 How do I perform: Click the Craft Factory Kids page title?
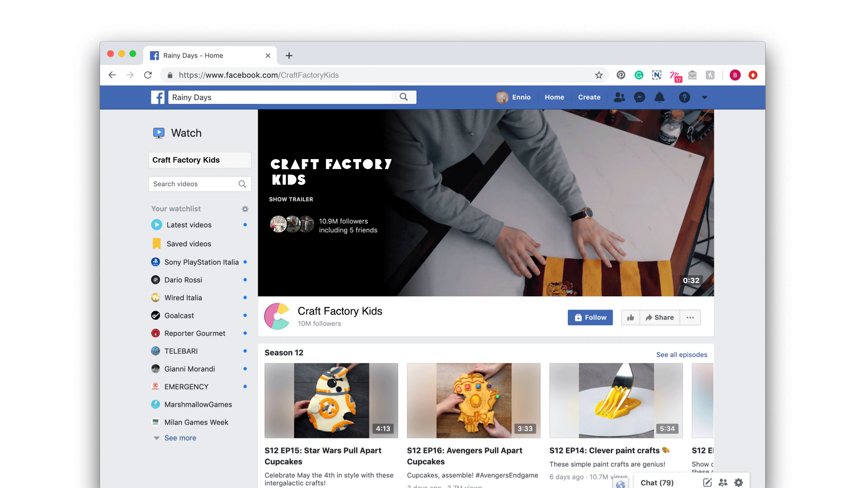pos(340,311)
